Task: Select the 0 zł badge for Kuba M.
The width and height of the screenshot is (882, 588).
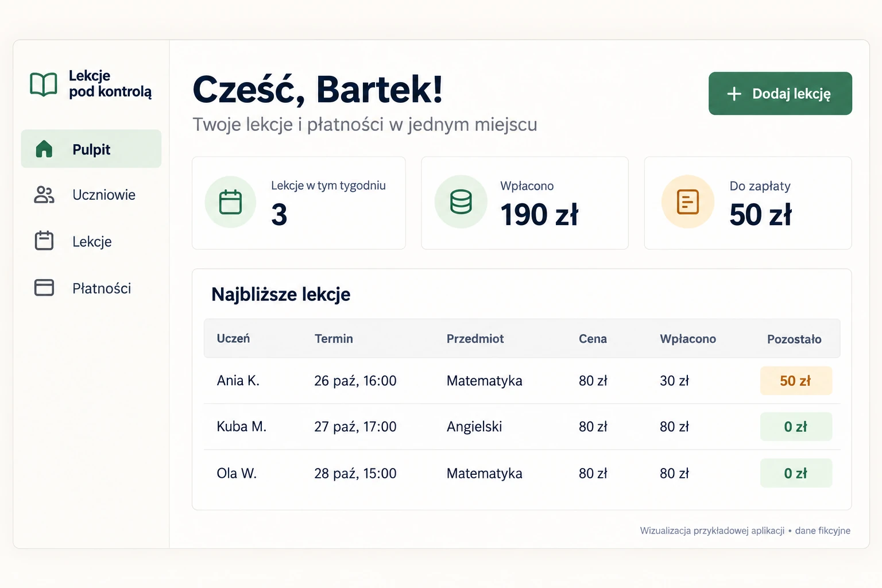Action: pos(796,427)
